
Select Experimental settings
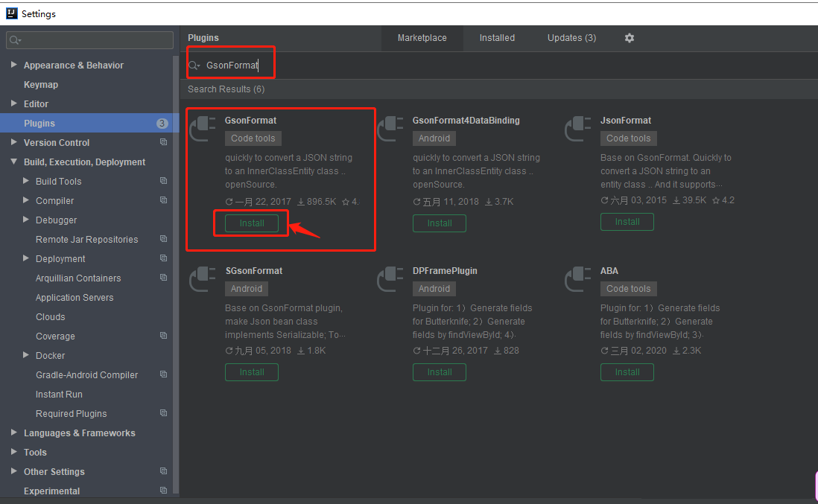click(51, 491)
